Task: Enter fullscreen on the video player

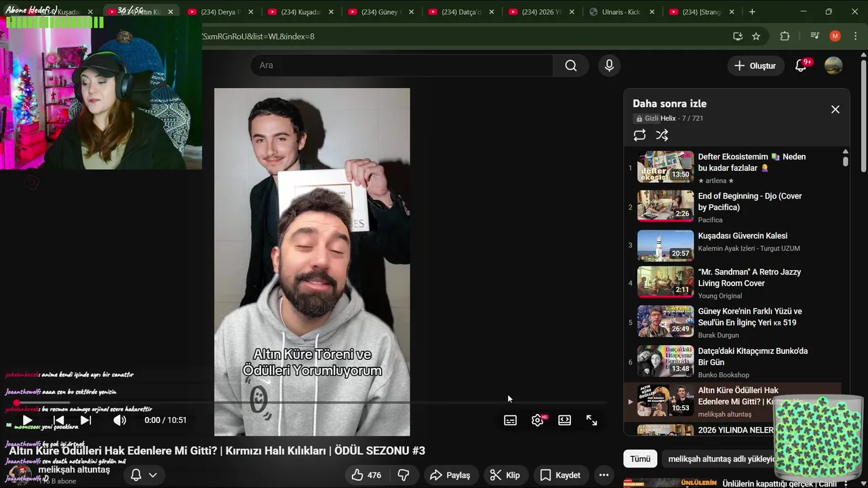Action: click(x=591, y=420)
